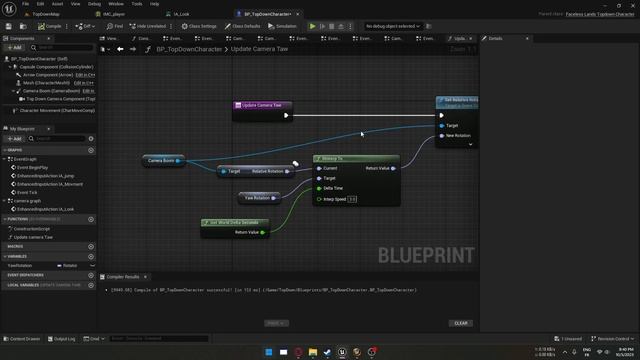Viewport: 640px width, 360px height.
Task: Open the Tools menu
Action: (x=137, y=4)
